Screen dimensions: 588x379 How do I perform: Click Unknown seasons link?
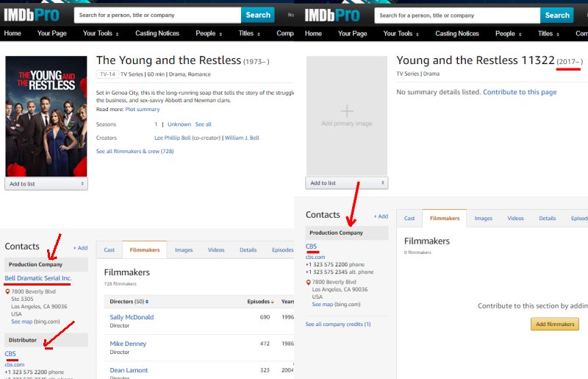point(179,124)
